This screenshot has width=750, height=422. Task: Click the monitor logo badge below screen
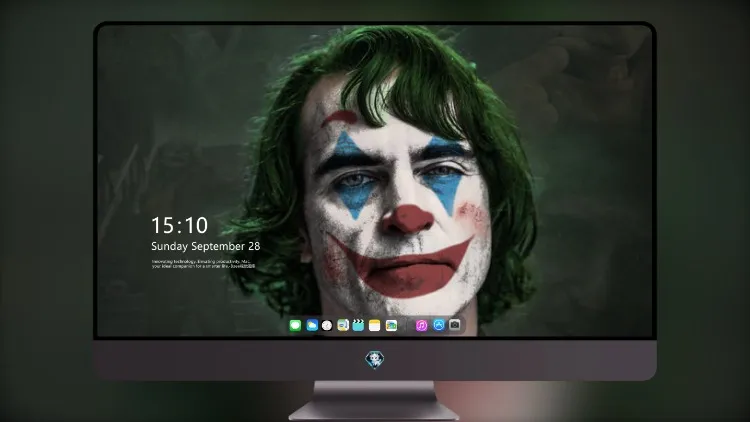coord(375,360)
